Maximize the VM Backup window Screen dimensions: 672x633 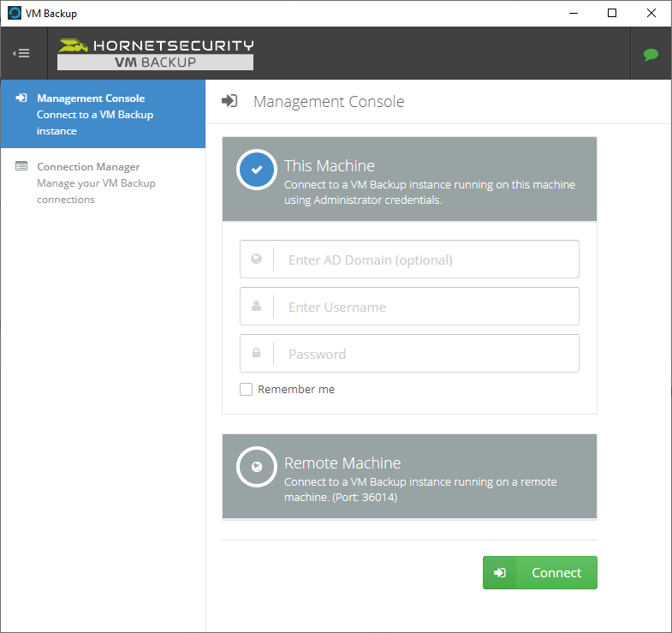[x=612, y=14]
